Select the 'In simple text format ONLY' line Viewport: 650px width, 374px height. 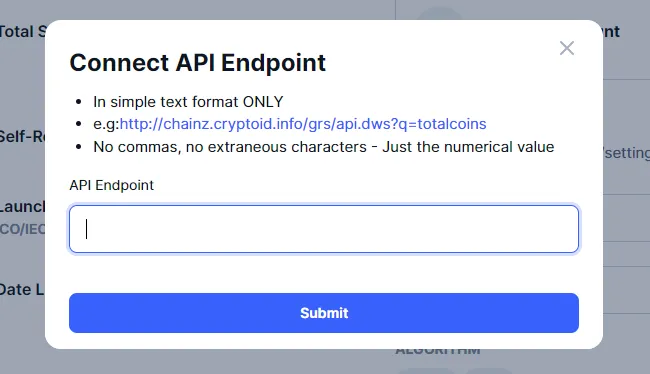pos(188,102)
